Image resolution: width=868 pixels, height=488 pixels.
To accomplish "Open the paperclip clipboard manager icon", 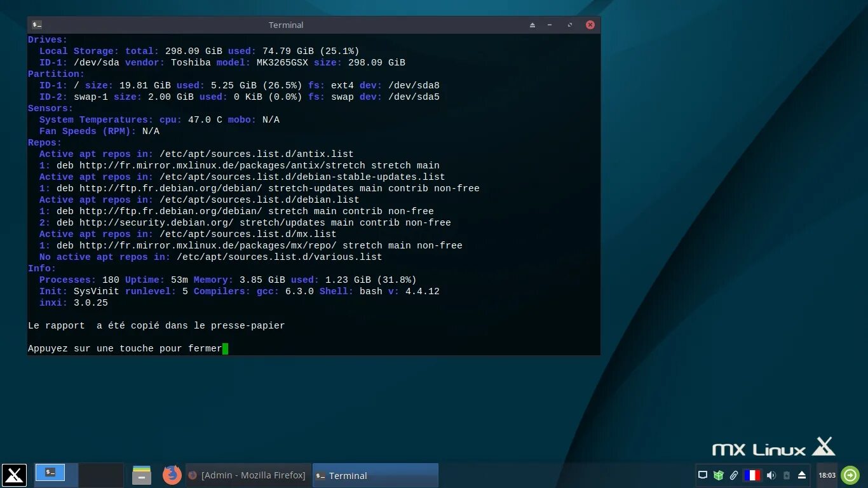I will pyautogui.click(x=734, y=475).
